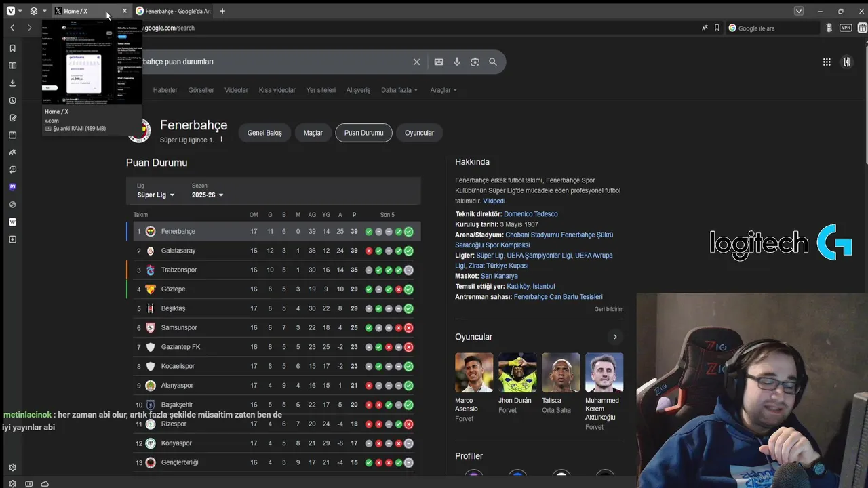Open Talisca player thumbnail
The image size is (868, 488).
tap(561, 373)
